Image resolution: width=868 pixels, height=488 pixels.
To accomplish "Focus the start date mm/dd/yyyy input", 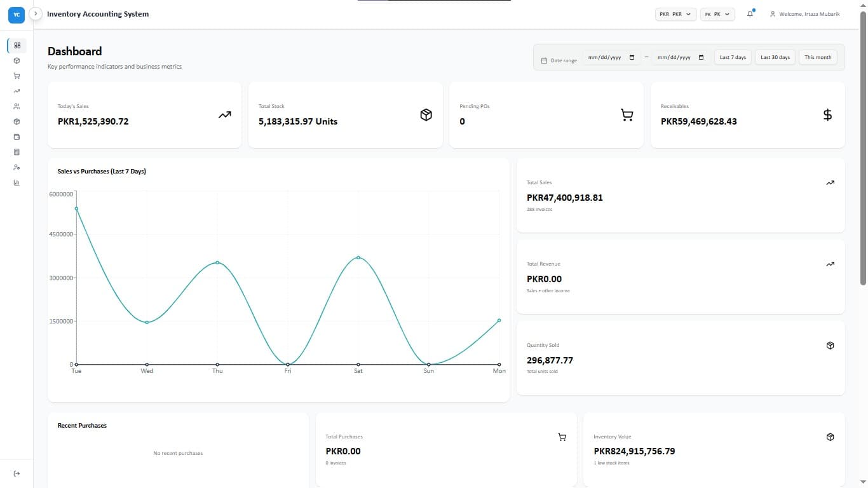I will coord(611,57).
